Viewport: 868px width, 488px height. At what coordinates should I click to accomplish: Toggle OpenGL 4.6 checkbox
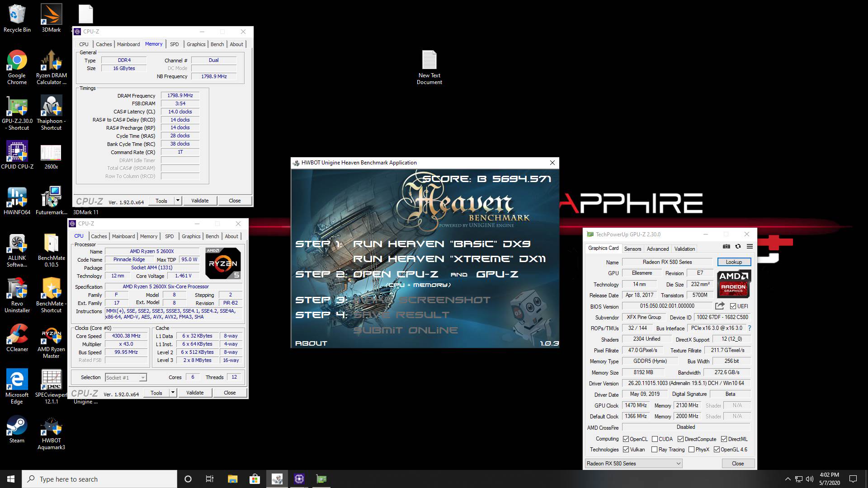coord(717,450)
